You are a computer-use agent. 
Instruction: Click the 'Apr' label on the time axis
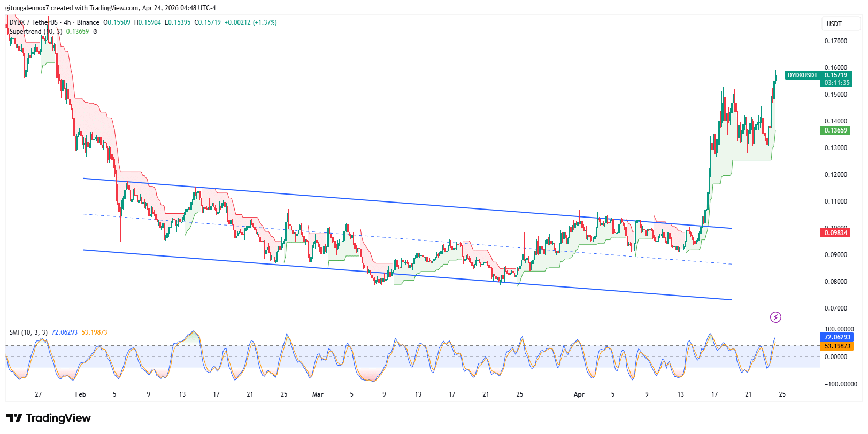[x=579, y=394]
